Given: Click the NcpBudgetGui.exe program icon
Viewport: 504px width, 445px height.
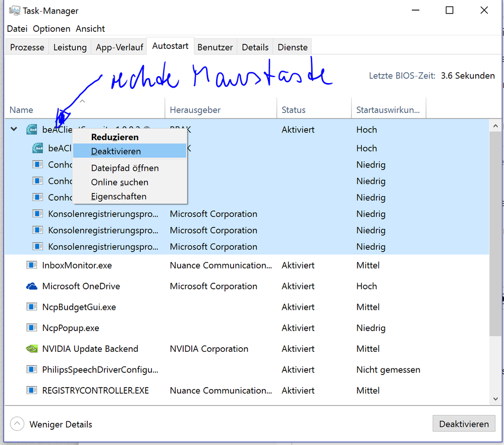Looking at the screenshot, I should [32, 307].
